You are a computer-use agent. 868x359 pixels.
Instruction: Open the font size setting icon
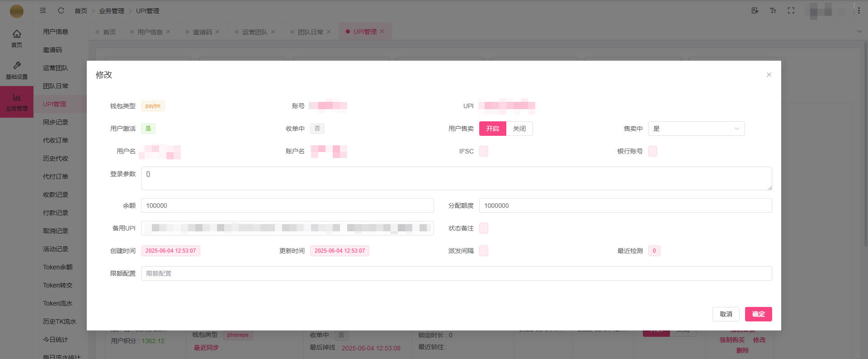click(x=773, y=10)
